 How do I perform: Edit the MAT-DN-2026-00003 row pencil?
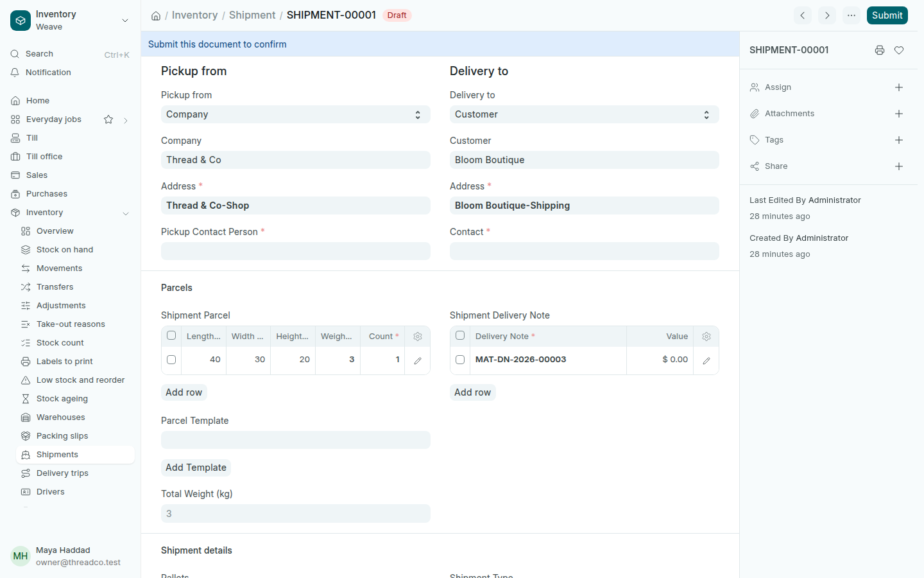[706, 360]
